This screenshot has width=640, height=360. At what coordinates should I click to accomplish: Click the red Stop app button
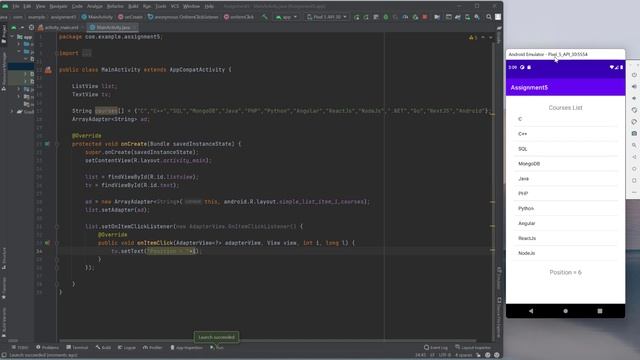pyautogui.click(x=424, y=17)
